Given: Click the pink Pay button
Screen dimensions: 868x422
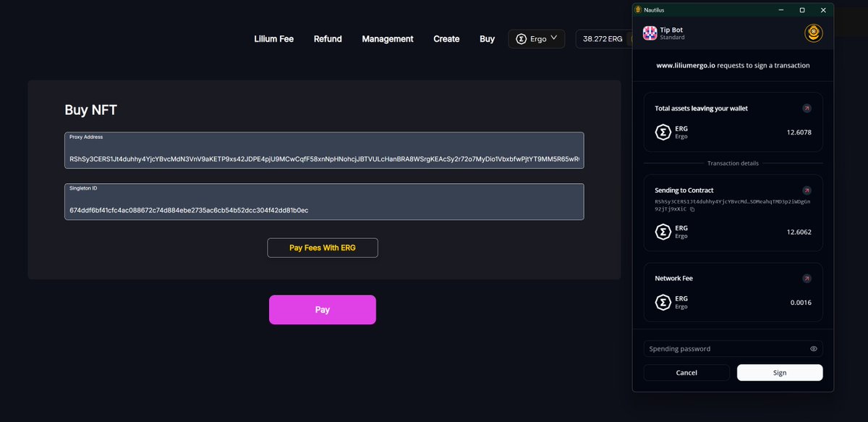Looking at the screenshot, I should [x=323, y=310].
